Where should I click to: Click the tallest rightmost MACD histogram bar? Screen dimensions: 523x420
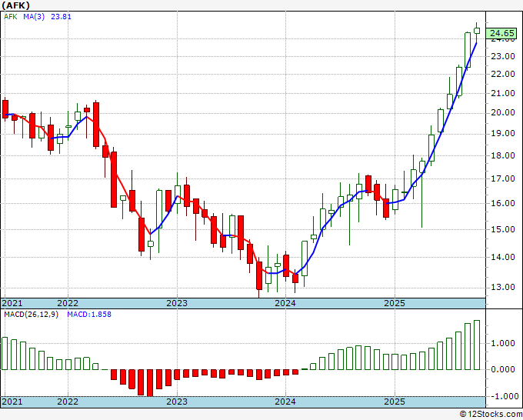click(x=477, y=345)
